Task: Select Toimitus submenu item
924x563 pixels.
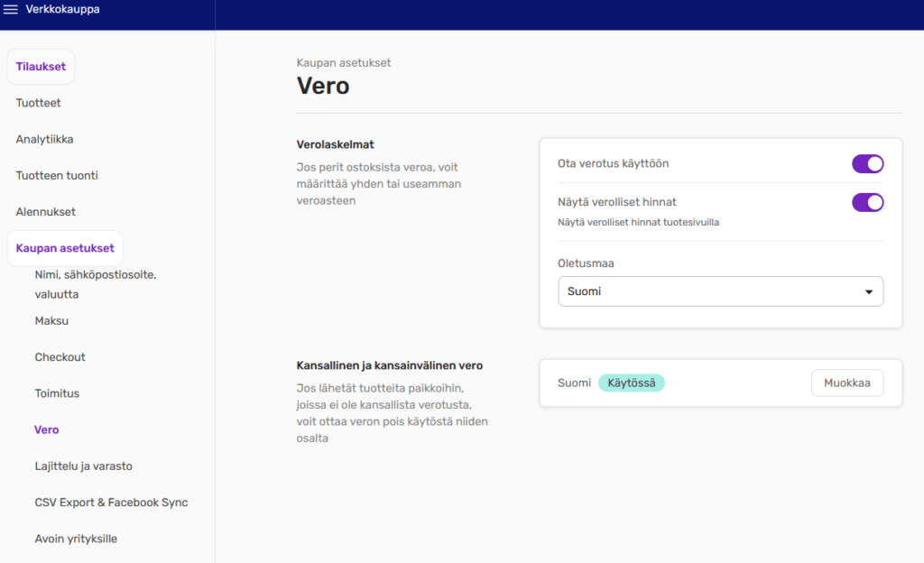Action: coord(57,393)
